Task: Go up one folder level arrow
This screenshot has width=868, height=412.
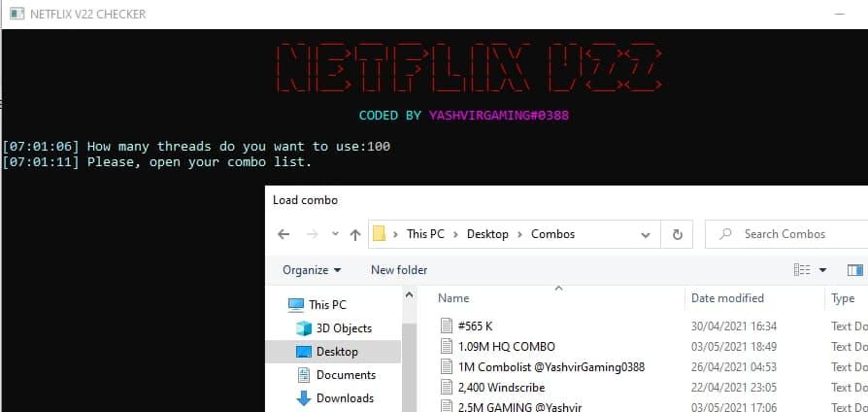Action: [355, 234]
